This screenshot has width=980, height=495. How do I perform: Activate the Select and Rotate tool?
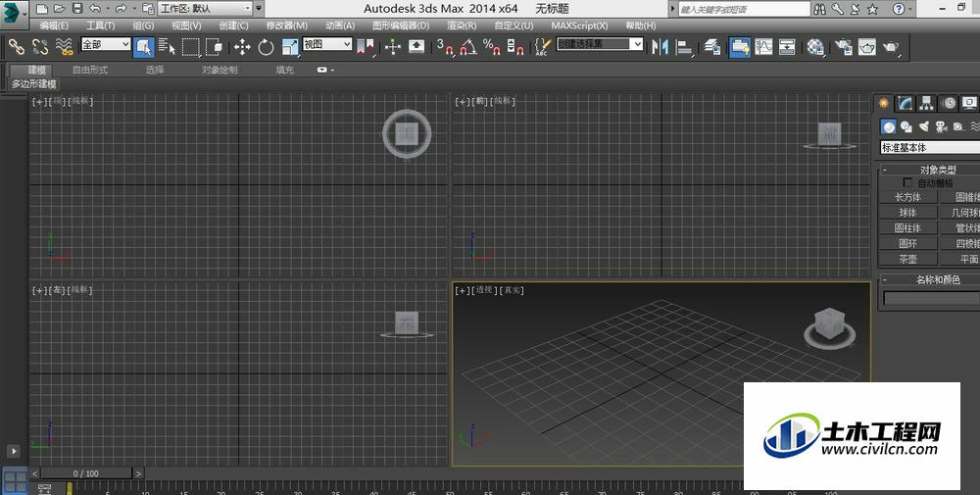pos(267,47)
